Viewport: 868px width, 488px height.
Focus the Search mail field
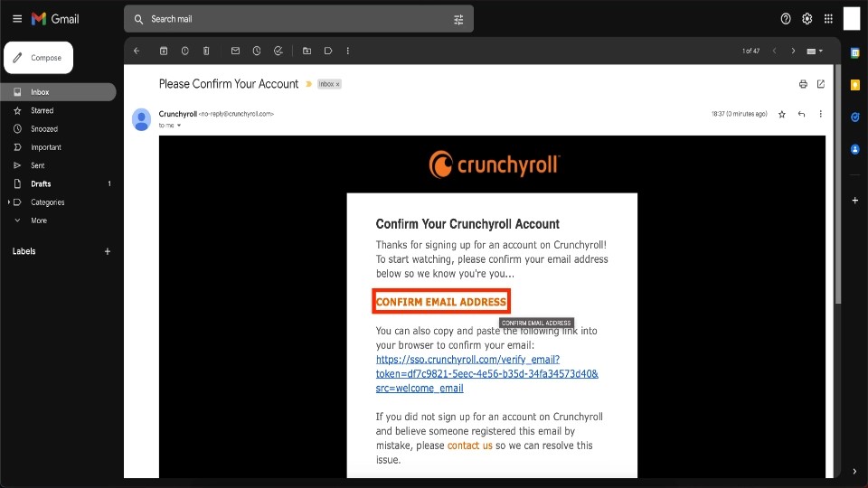click(299, 19)
